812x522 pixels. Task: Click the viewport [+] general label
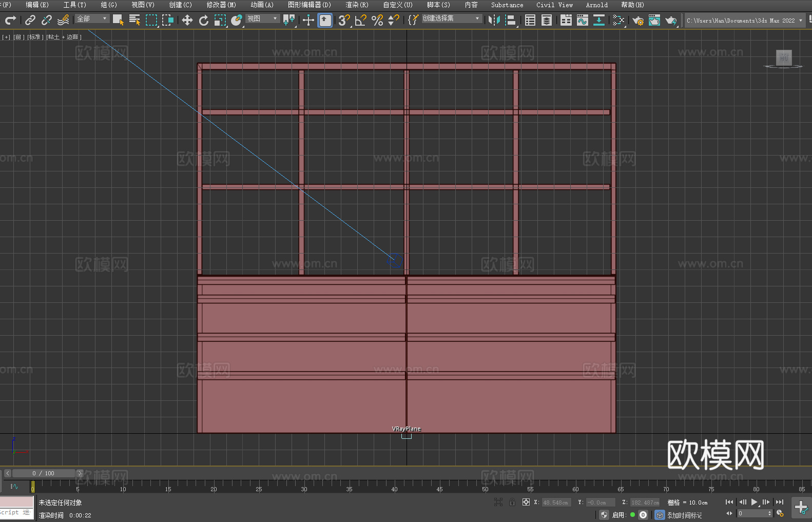click(6, 37)
